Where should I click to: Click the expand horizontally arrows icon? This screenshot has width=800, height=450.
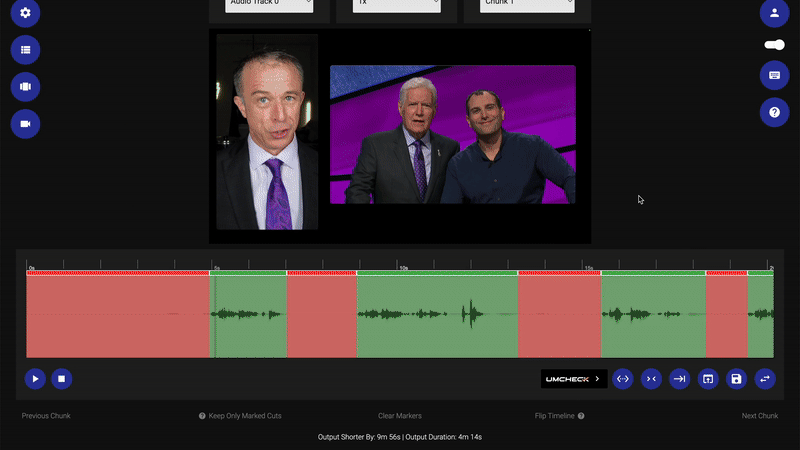coord(622,379)
